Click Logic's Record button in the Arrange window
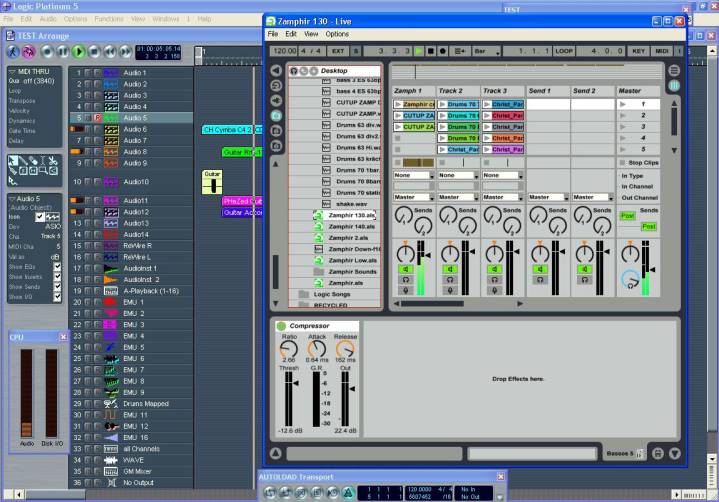Screen dimensions: 719x502 [47, 52]
